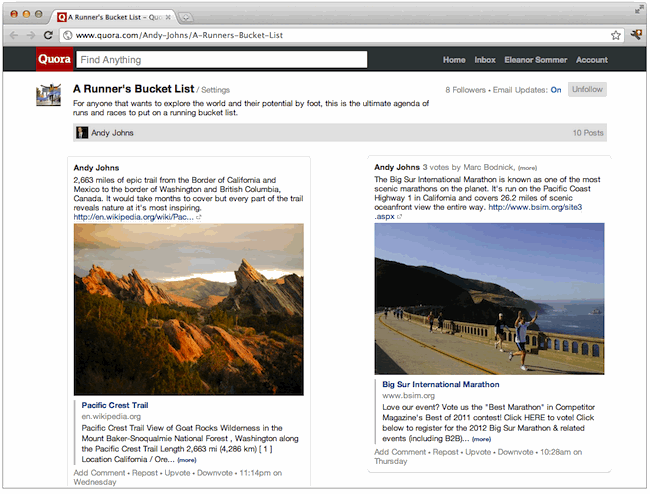Go to Home in Quora navigation
Screen dimensions: 650x494
(454, 60)
